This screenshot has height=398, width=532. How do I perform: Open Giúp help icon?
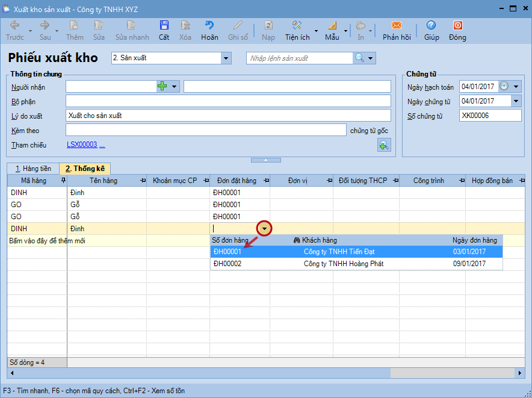click(x=431, y=25)
